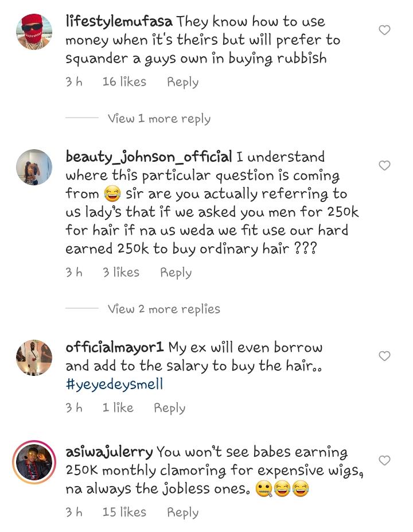Image resolution: width=413 pixels, height=532 pixels.
Task: Open the #yeyedeysmell hashtag
Action: tap(115, 385)
